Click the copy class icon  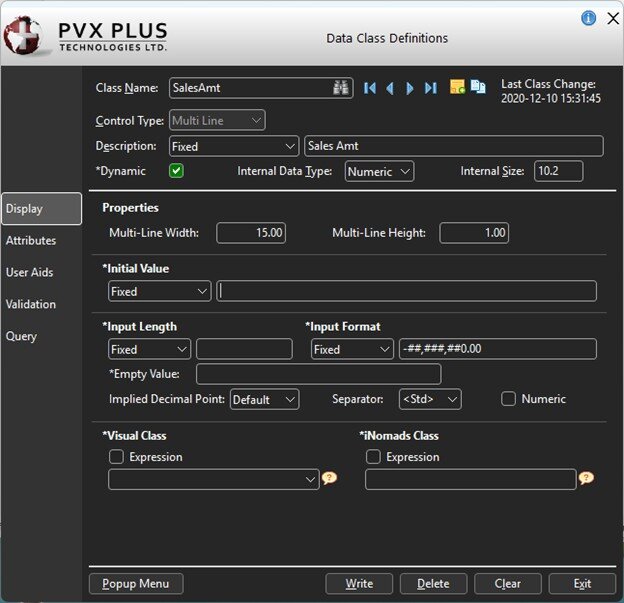click(478, 88)
